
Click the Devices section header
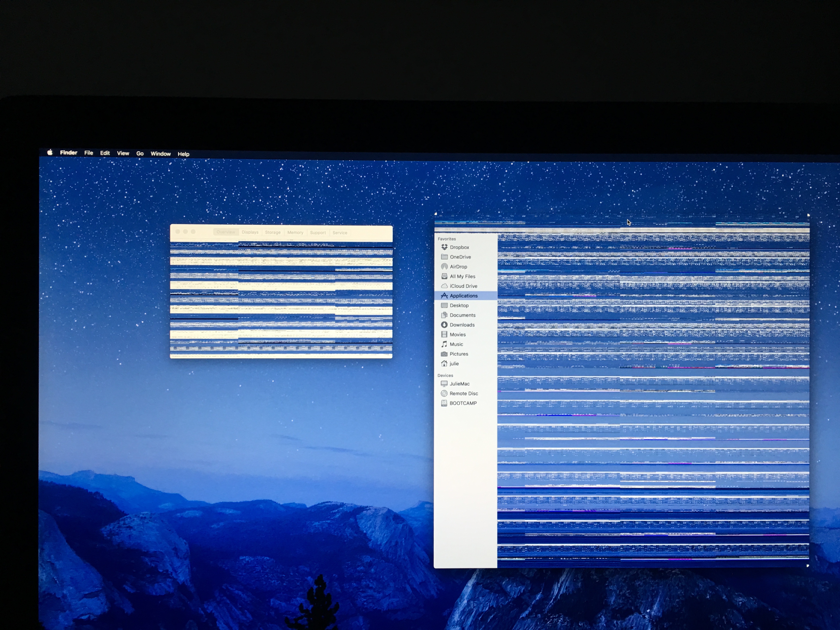[x=445, y=375]
